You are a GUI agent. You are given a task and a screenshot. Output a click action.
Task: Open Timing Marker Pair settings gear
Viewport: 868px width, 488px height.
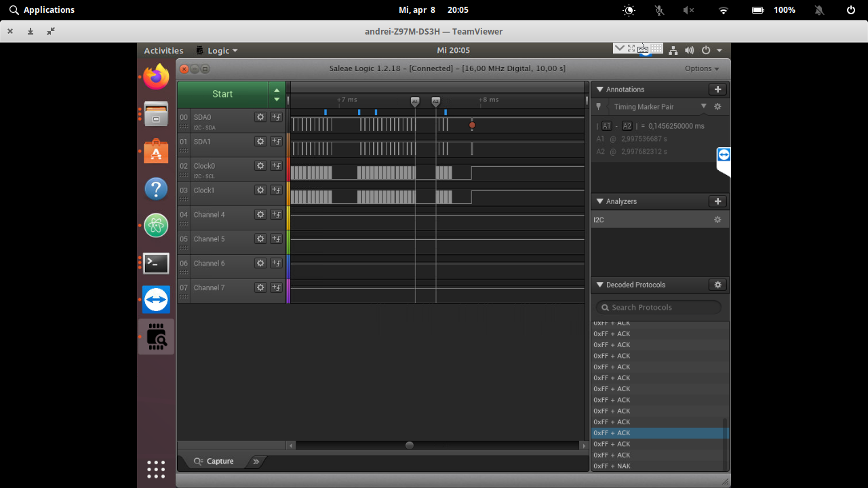coord(717,106)
